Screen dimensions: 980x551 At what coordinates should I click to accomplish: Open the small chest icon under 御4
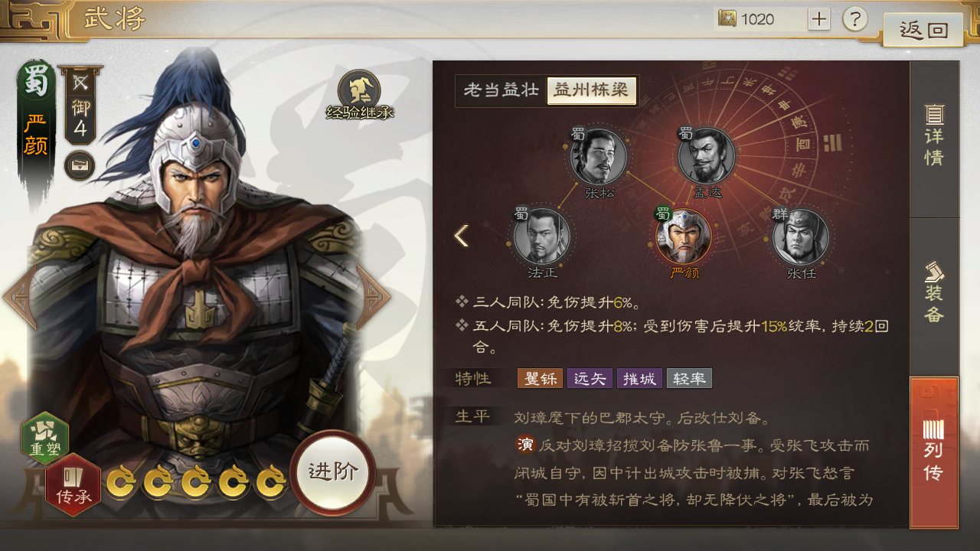[80, 165]
